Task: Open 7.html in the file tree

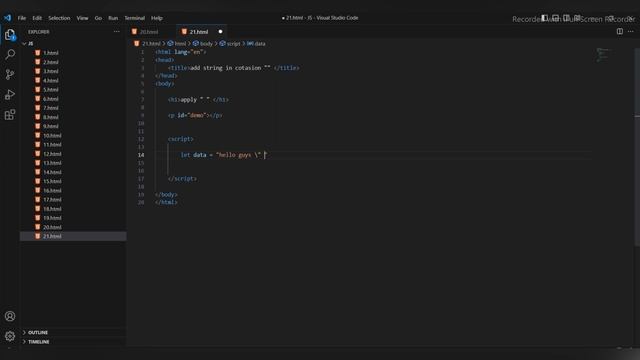Action: coord(51,108)
